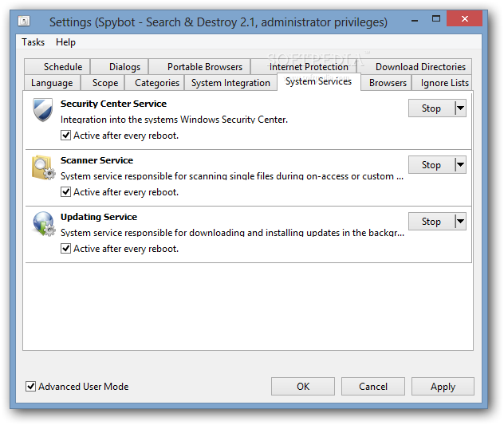The height and width of the screenshot is (425, 504).
Task: Click the Security Center Service shield icon
Action: [43, 110]
